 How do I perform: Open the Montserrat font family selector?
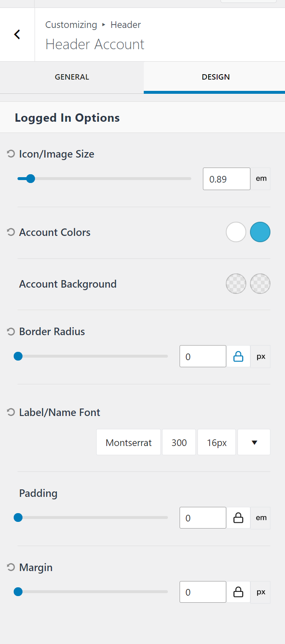pyautogui.click(x=128, y=442)
